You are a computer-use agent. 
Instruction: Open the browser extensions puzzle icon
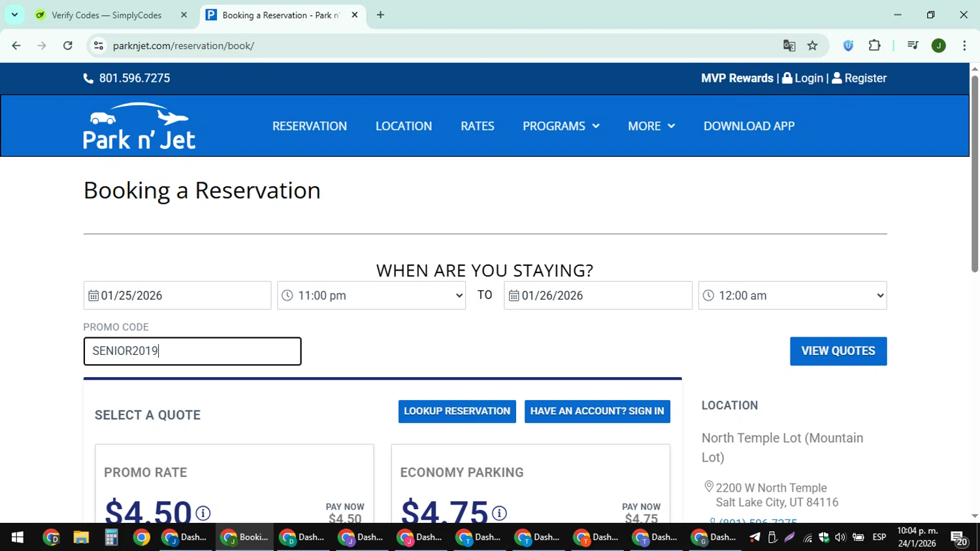click(x=875, y=46)
